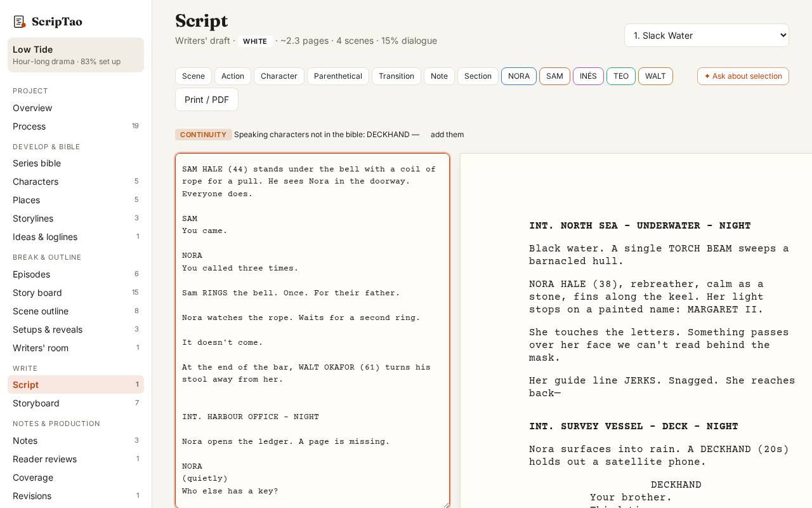Image resolution: width=812 pixels, height=508 pixels.
Task: Open Ideas & loglines
Action: (75, 237)
